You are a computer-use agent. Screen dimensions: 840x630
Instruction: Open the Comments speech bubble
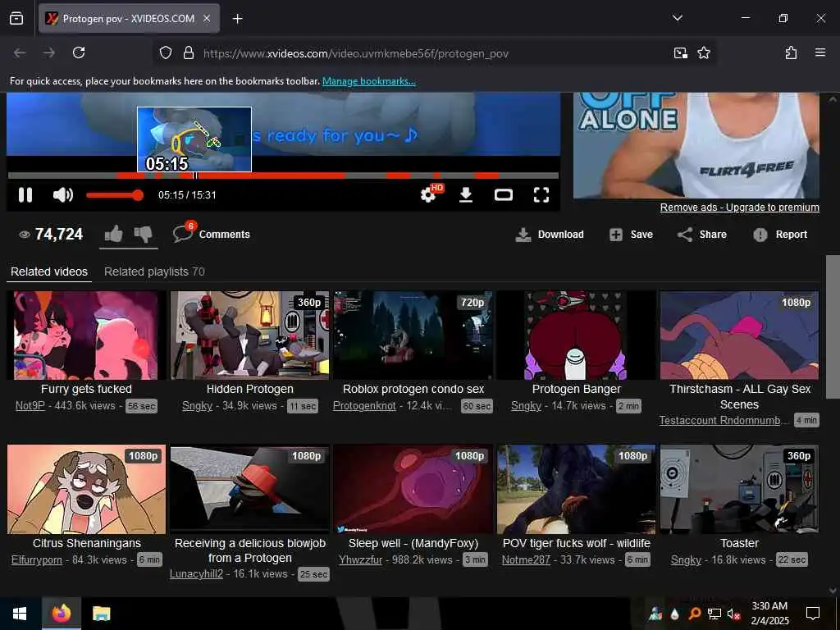point(183,234)
